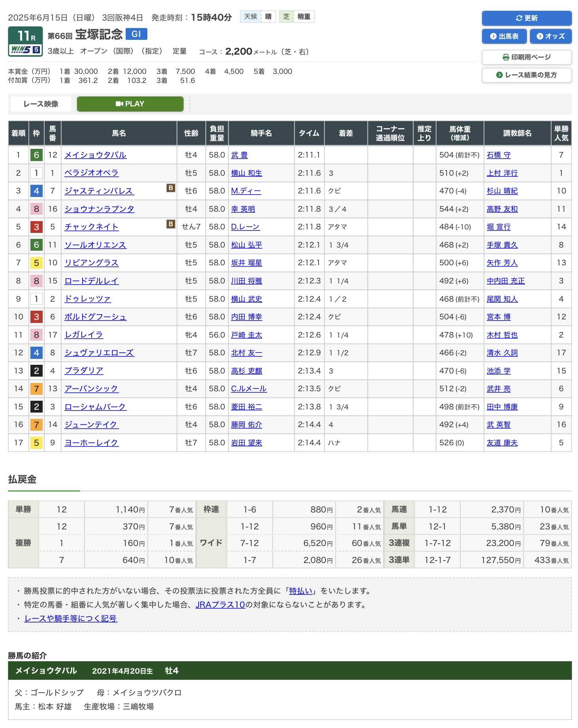Screen dimensions: 578x728
Task: Click winning time 2:11.1
Action: coord(309,155)
